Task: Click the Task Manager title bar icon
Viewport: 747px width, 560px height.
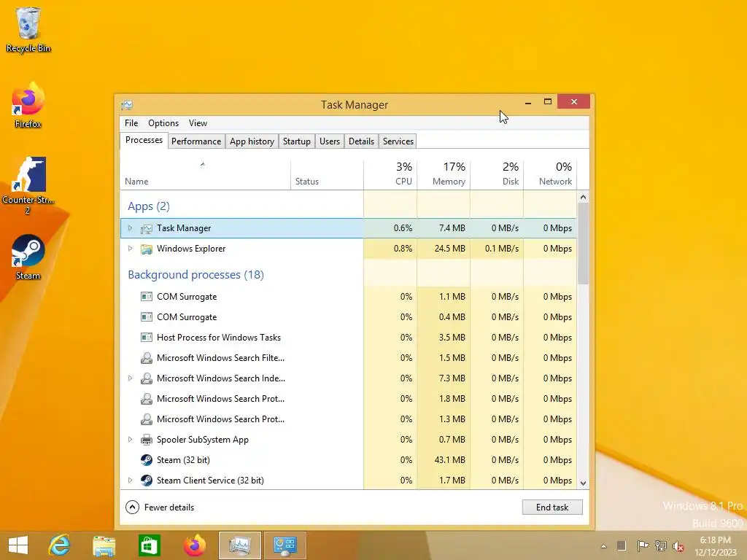Action: [x=127, y=105]
